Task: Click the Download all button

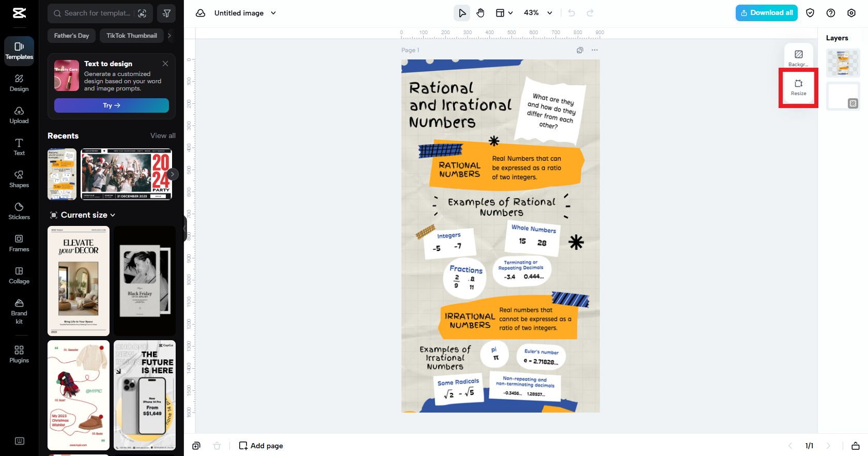Action: (766, 13)
